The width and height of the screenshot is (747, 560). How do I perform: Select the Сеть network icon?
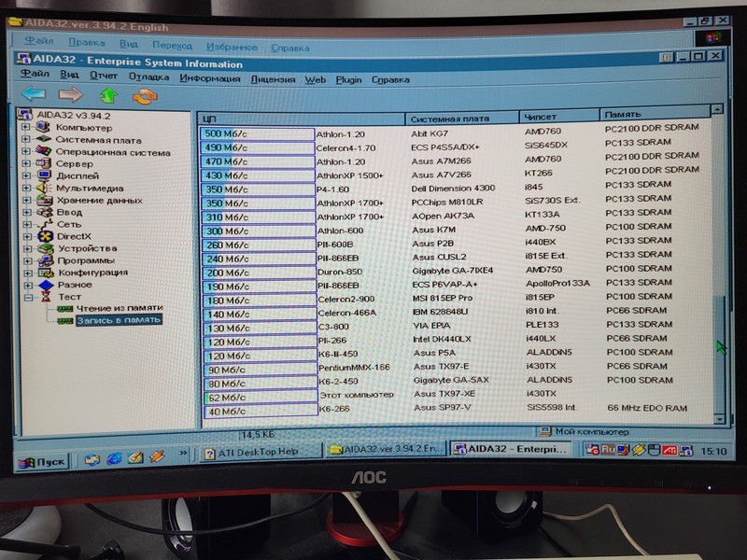(x=45, y=224)
